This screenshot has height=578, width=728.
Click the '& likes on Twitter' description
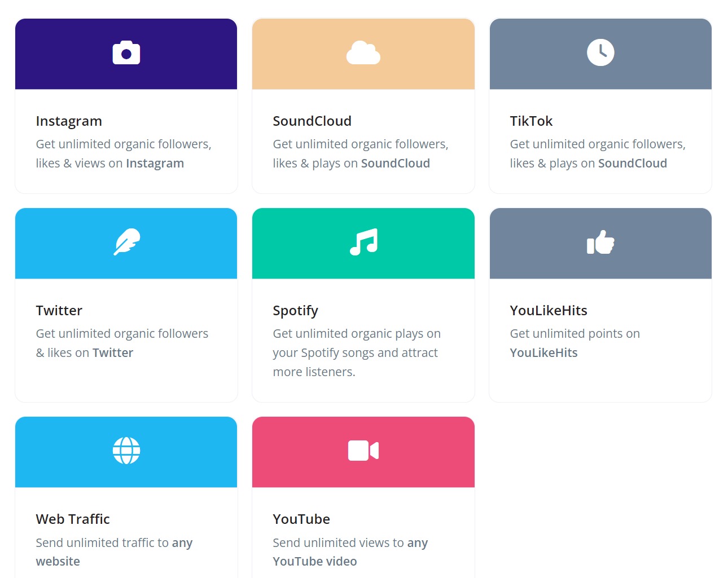[x=85, y=353]
